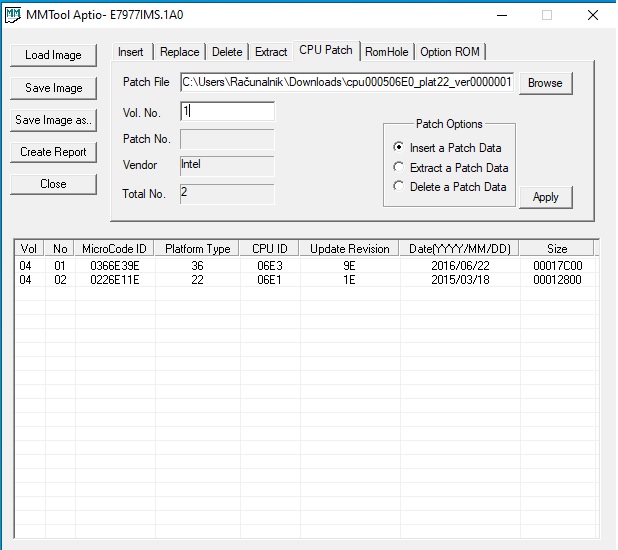Click the Create Report button

(53, 152)
